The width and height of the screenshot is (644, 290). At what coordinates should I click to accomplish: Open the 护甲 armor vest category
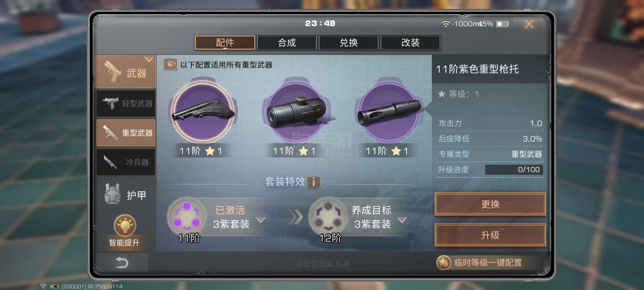tap(126, 194)
